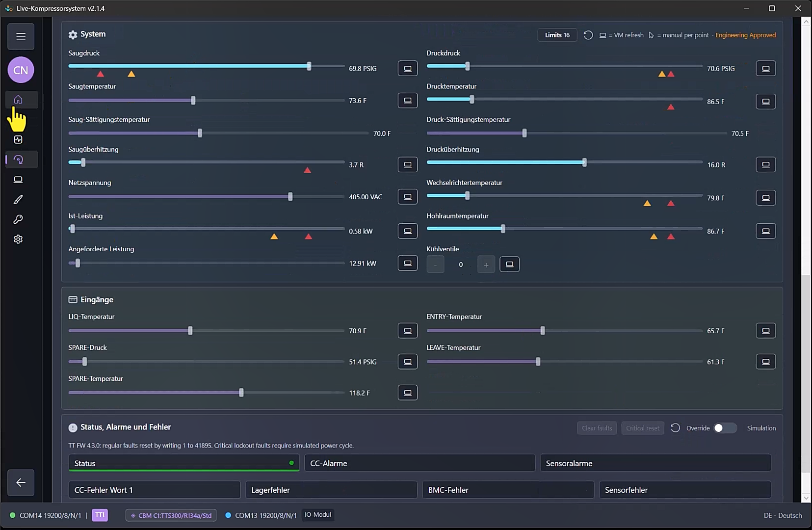Open the Limits 16 button
The image size is (812, 530).
pos(557,35)
